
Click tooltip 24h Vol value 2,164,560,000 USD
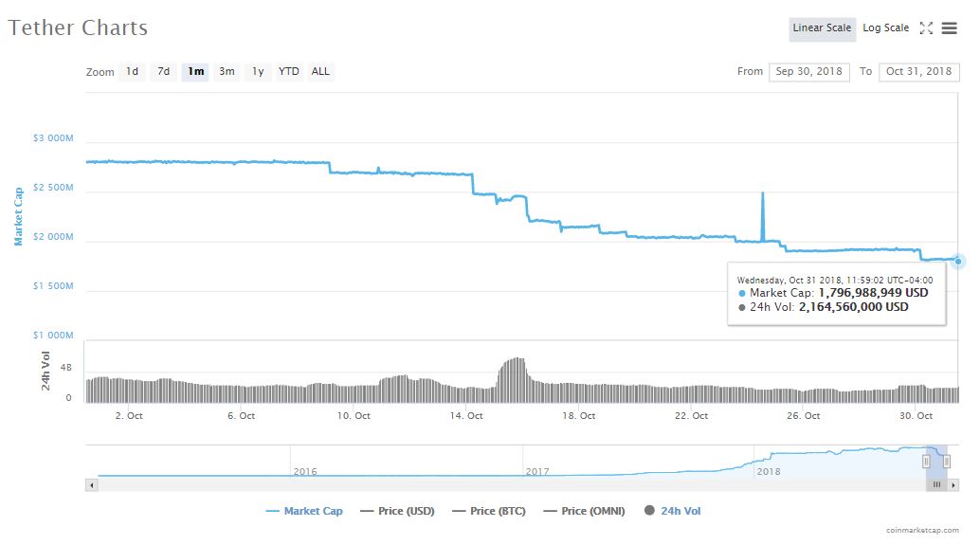pyautogui.click(x=854, y=307)
